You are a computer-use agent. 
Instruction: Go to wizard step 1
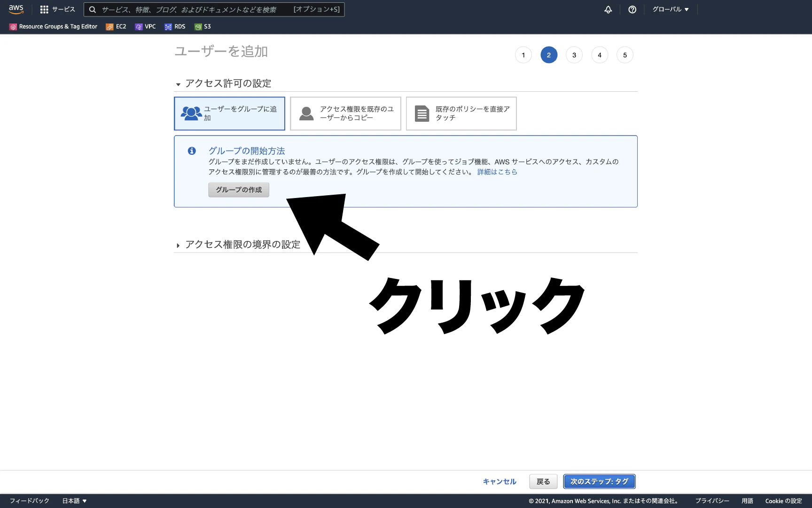click(x=523, y=55)
